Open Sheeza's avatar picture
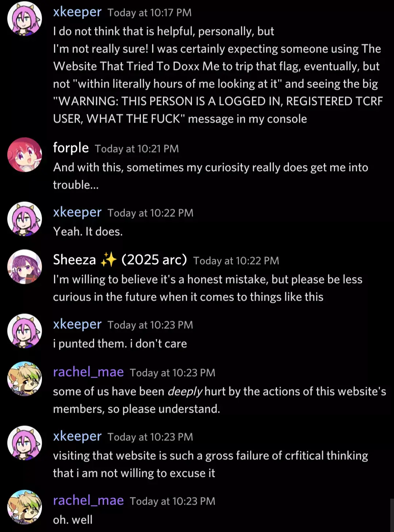The width and height of the screenshot is (394, 532). coord(24,267)
